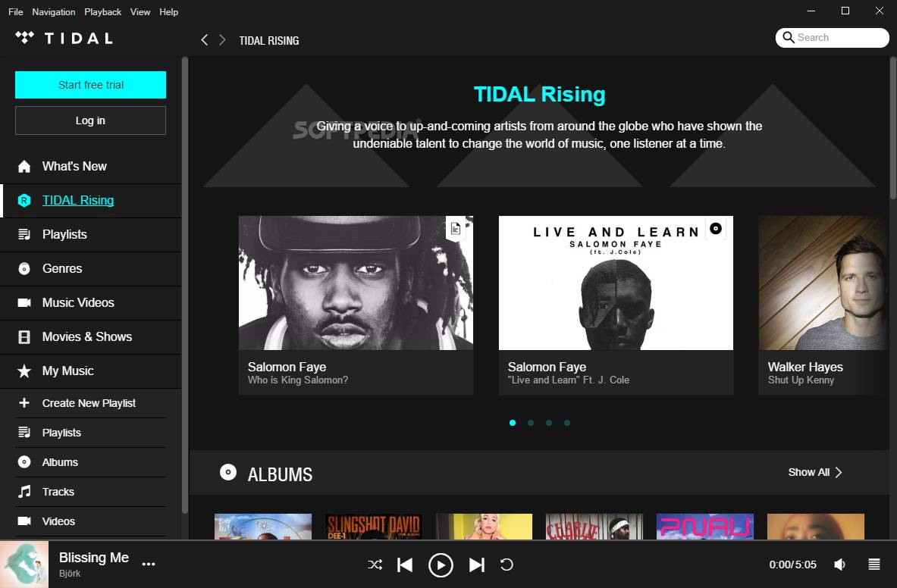897x588 pixels.
Task: Click the Björk artist name
Action: (x=70, y=573)
